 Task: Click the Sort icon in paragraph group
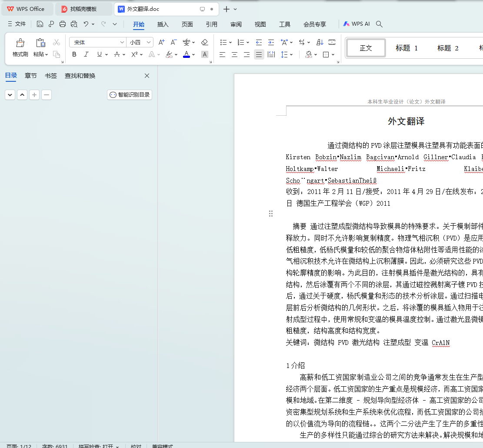pyautogui.click(x=320, y=42)
